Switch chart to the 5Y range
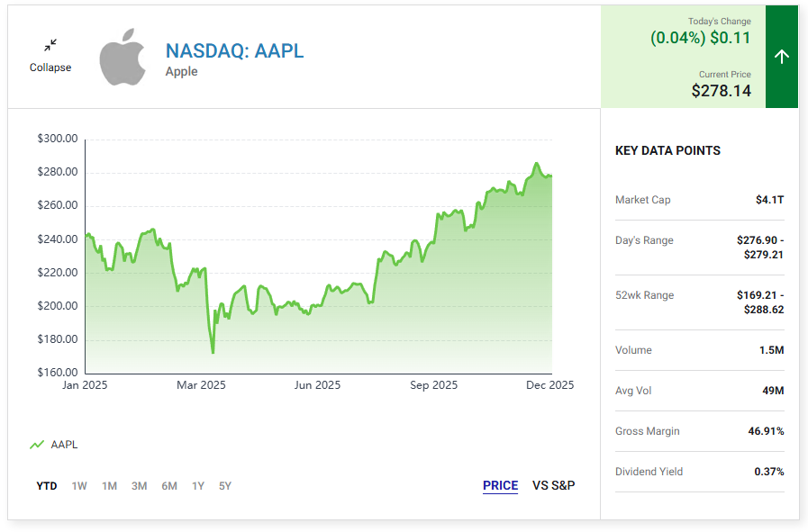This screenshot has width=808, height=532. pos(224,486)
